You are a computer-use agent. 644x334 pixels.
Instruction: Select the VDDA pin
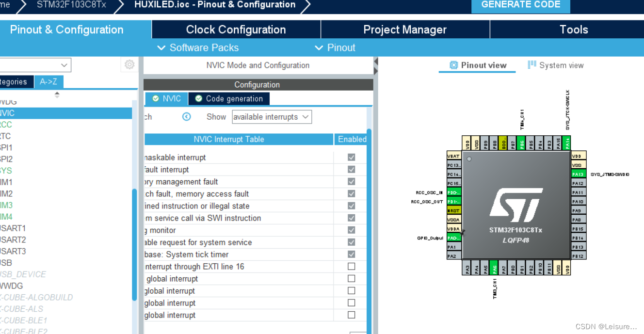click(453, 229)
